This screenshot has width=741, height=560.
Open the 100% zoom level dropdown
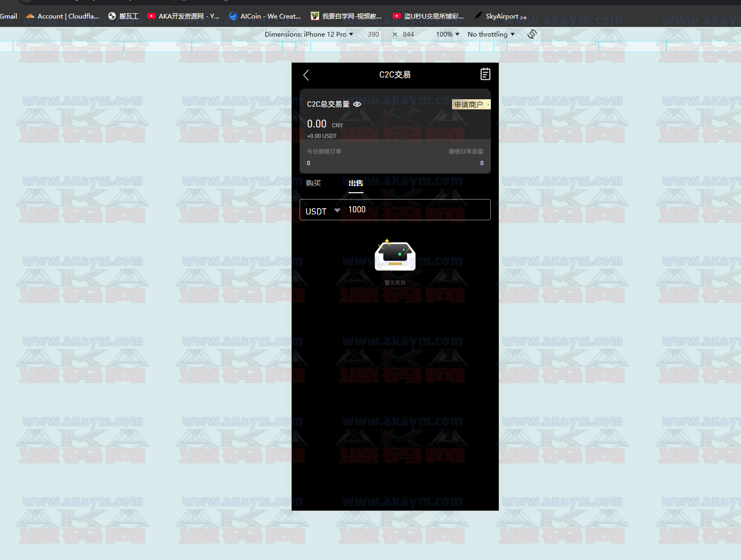[447, 35]
